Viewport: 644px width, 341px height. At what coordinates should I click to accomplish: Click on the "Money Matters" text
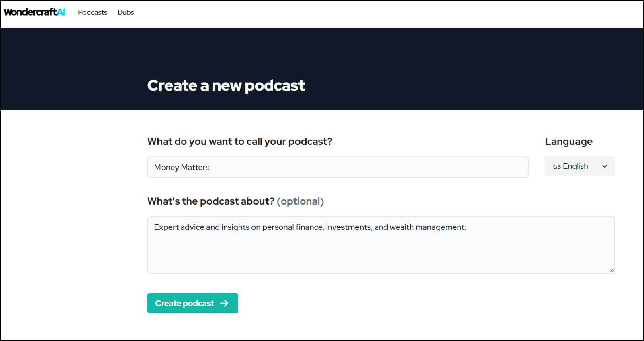[182, 167]
